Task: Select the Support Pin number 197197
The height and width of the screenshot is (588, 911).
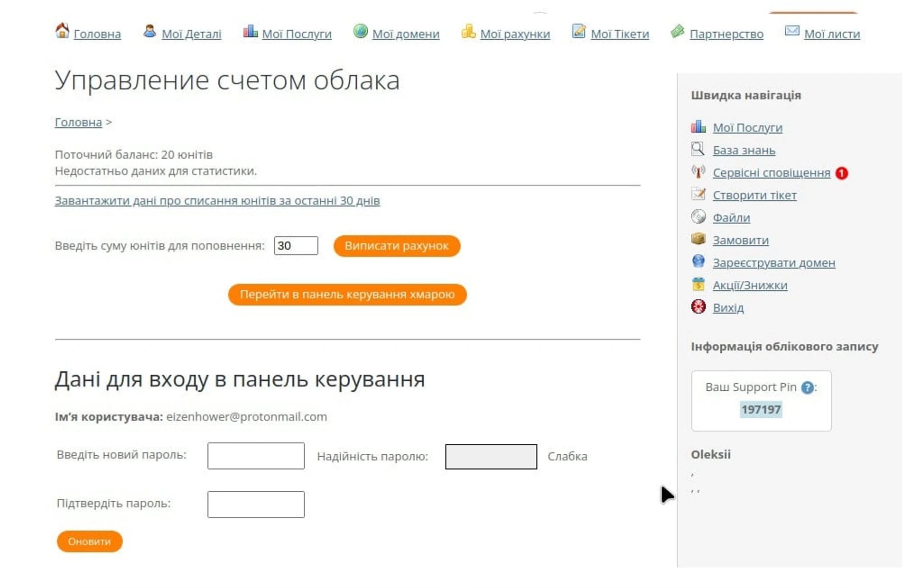Action: 761,410
